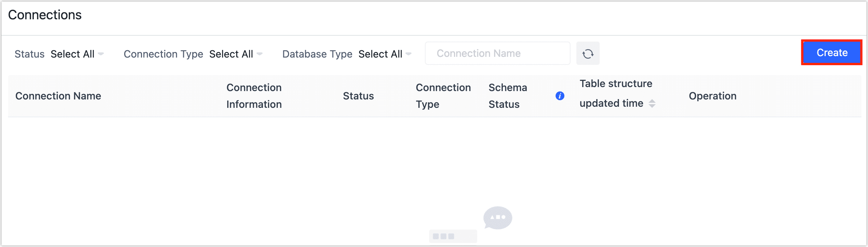
Task: Click the ascending sort arrow for updated time
Action: click(x=652, y=101)
